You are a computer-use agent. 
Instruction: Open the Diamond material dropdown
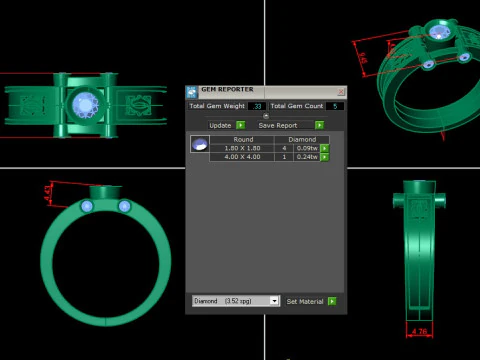(274, 301)
